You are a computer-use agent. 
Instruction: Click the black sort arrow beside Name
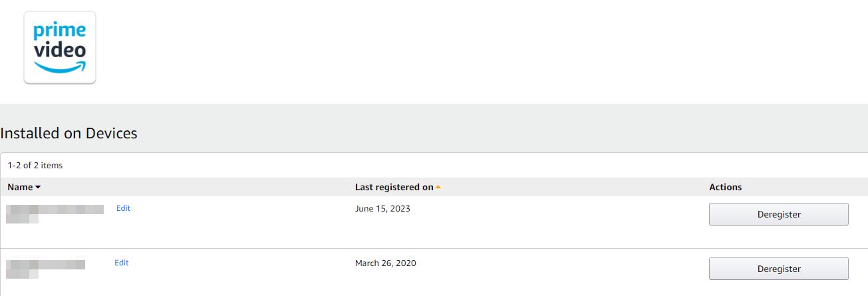[x=38, y=188]
